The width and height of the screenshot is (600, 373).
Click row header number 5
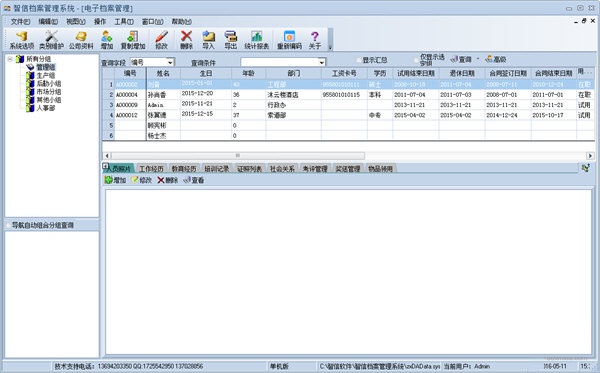pos(109,125)
